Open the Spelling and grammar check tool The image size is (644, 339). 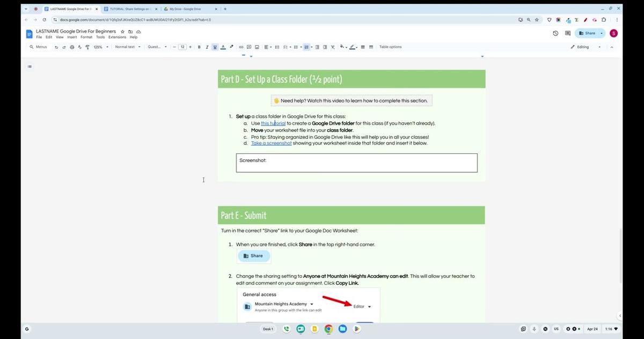click(79, 47)
